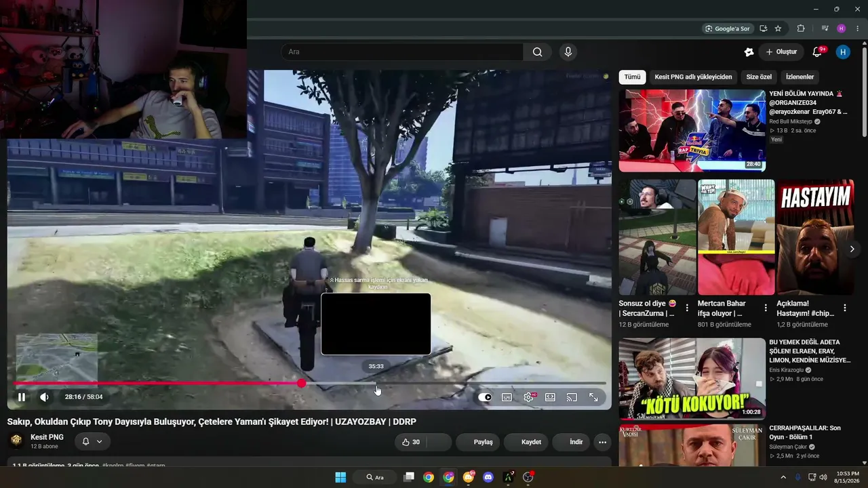868x488 pixels.
Task: Start voice search with the microphone
Action: pos(568,52)
